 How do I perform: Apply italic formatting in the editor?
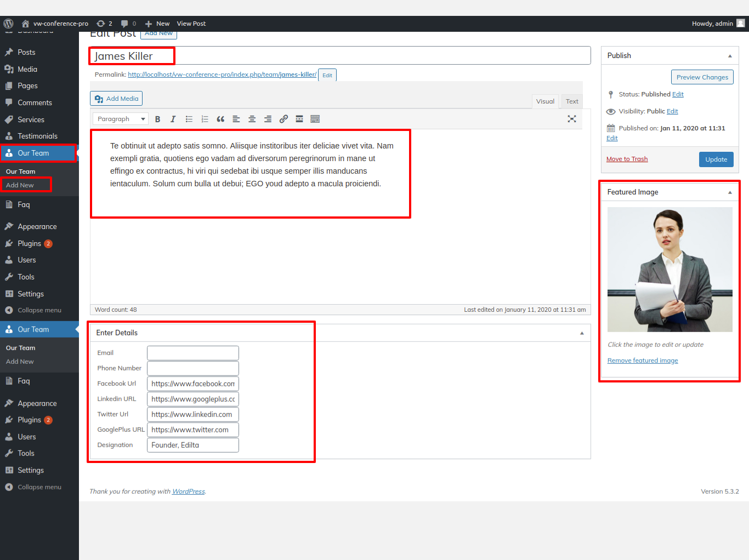pyautogui.click(x=173, y=119)
